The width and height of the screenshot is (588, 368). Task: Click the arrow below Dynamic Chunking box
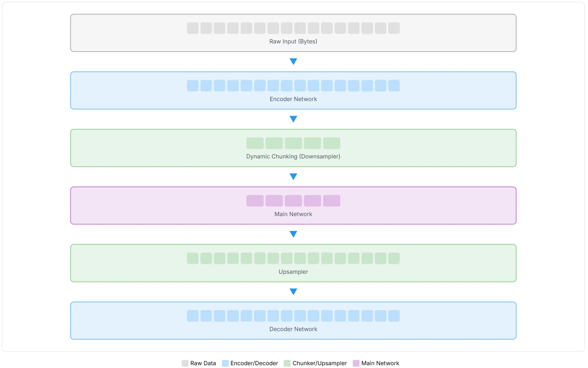293,176
